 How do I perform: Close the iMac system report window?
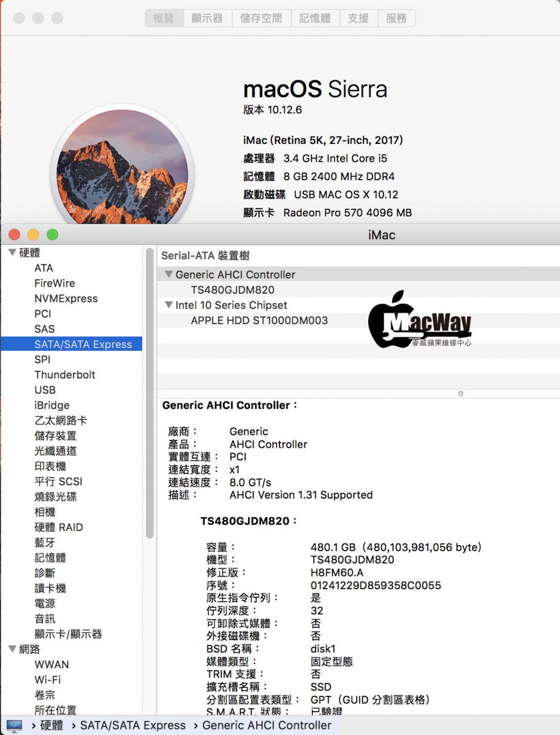[15, 235]
